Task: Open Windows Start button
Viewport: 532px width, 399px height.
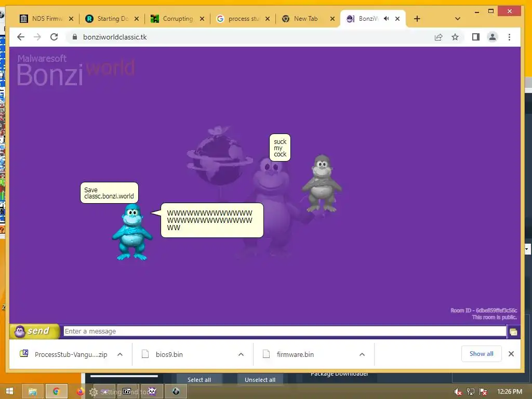Action: 9,392
